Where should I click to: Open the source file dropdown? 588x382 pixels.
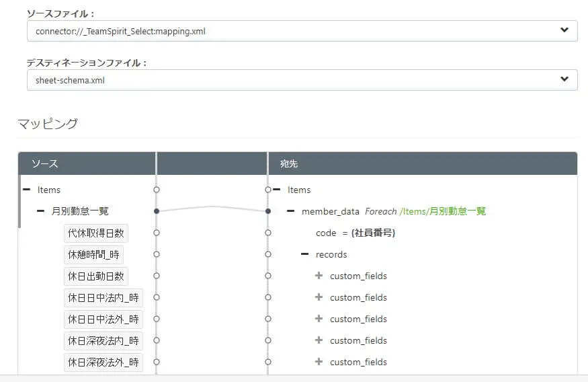[302, 30]
